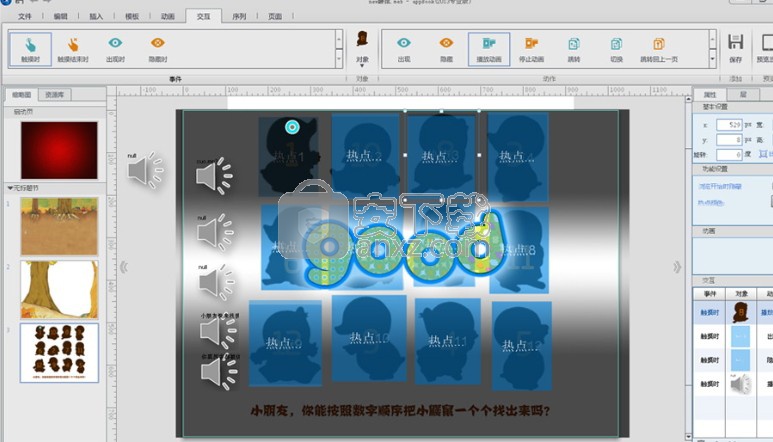Select the speaker icon labelled null outside the canvas
Screen dimensions: 773x442
[145, 170]
